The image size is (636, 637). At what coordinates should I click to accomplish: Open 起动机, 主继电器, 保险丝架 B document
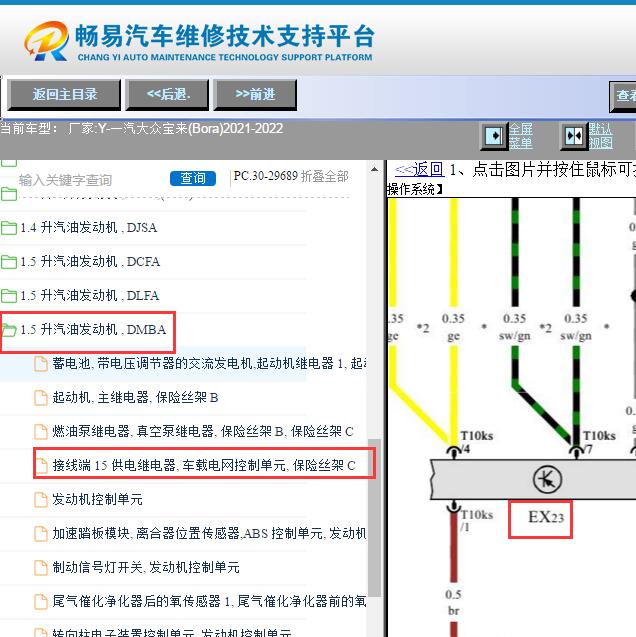(135, 397)
